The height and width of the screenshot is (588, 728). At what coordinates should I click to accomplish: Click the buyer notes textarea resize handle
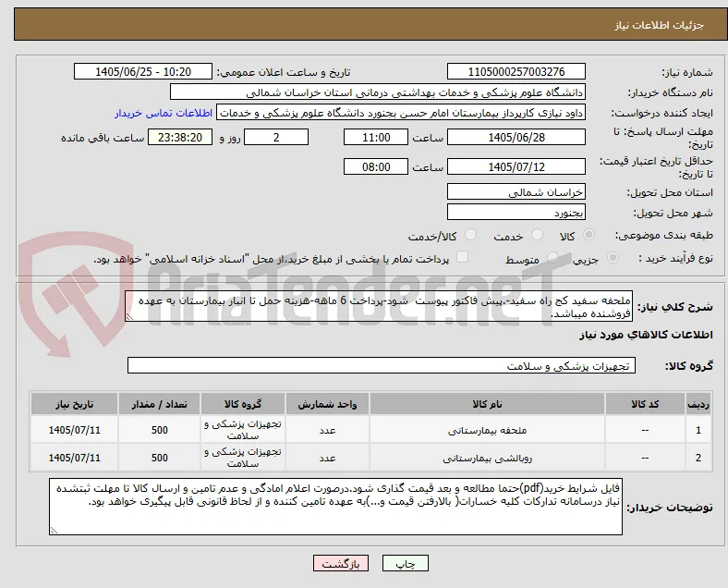[x=54, y=530]
